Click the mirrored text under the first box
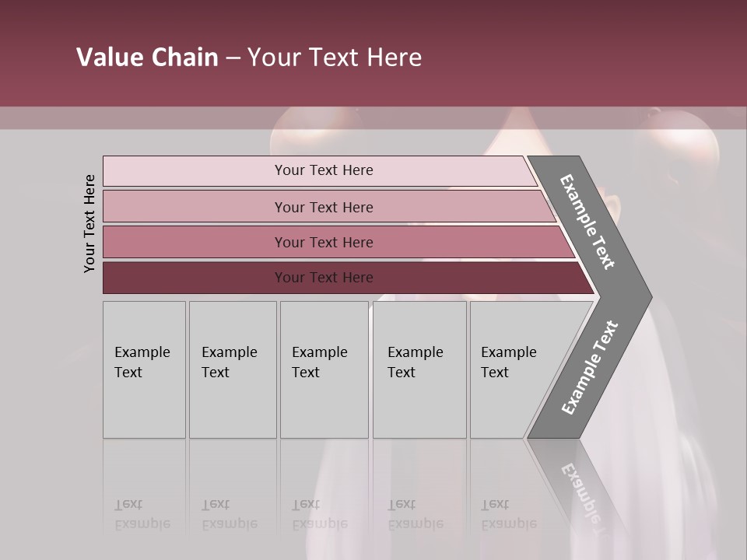Screen dimensions: 747x560 point(142,514)
